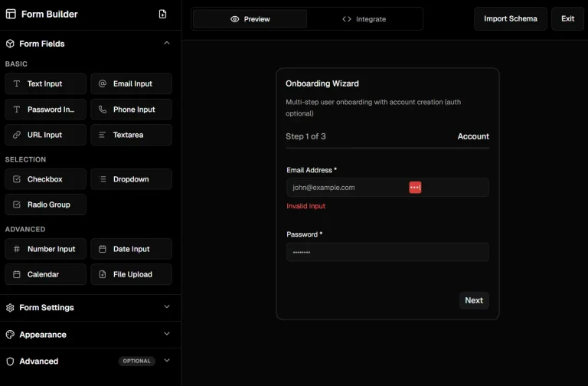Click the Next button in wizard

pos(474,300)
